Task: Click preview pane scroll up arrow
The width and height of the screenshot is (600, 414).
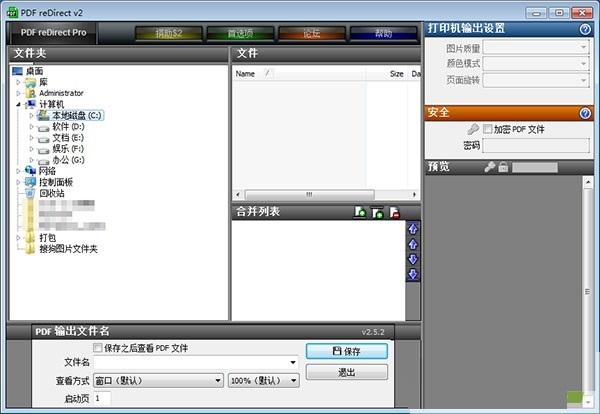Action: click(x=588, y=183)
